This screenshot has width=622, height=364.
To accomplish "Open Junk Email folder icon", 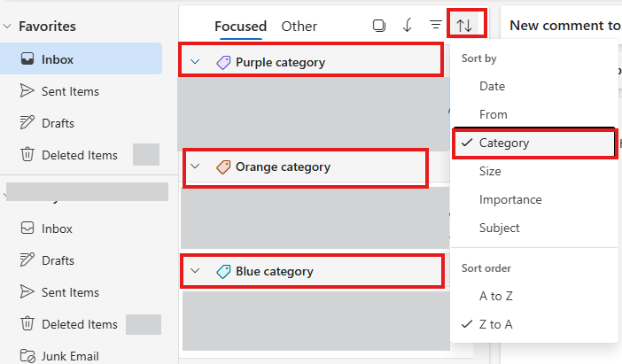I will pos(27,356).
